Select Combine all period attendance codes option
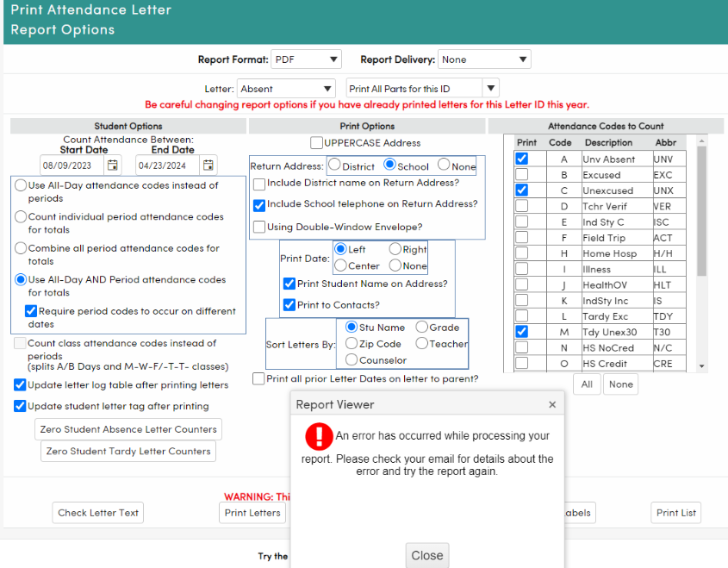 tap(21, 248)
